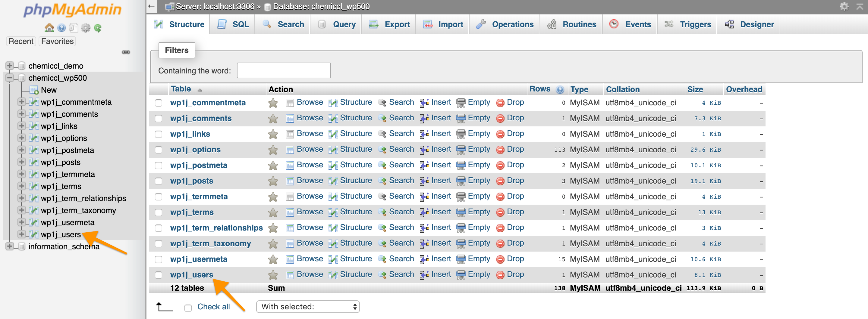
Task: Click the sidebar link chain icon
Action: pos(126,52)
